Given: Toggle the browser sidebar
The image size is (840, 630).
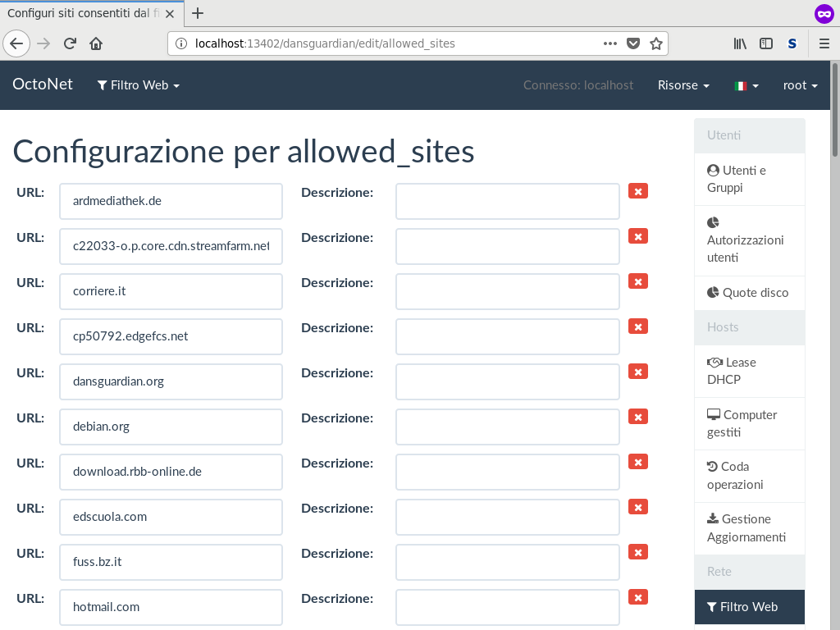Looking at the screenshot, I should pos(766,43).
